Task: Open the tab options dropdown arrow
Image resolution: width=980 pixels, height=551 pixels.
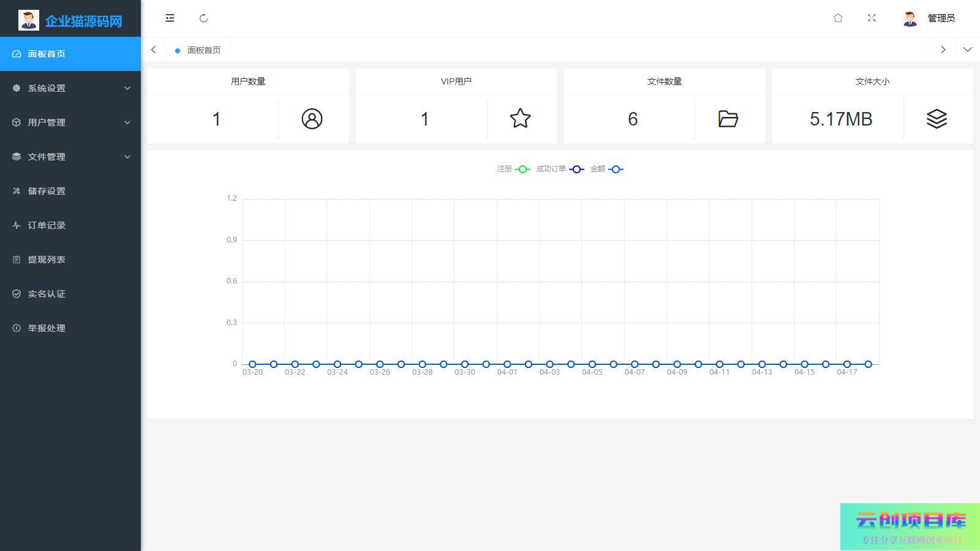Action: point(967,50)
